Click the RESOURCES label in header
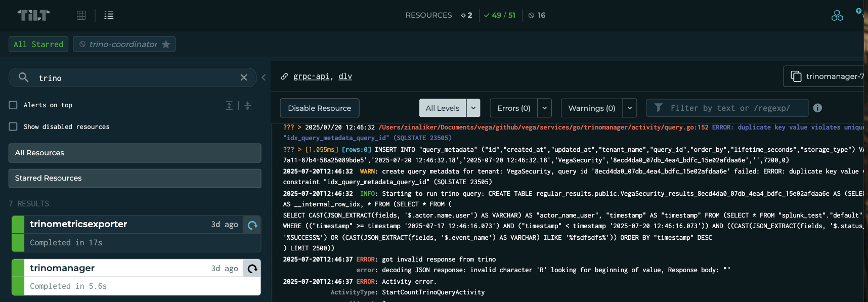Screen dimensions: 868x302 click(428, 15)
